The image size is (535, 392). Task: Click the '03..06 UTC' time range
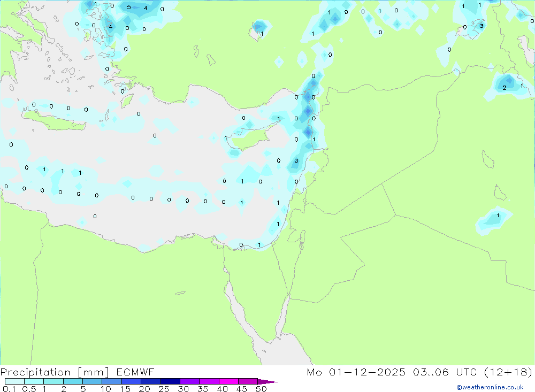(x=445, y=372)
